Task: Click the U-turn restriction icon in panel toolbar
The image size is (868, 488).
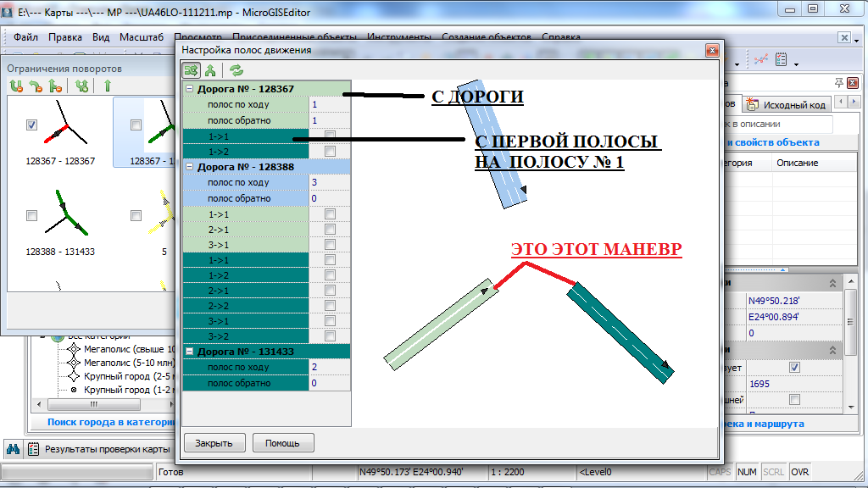Action: tap(15, 86)
